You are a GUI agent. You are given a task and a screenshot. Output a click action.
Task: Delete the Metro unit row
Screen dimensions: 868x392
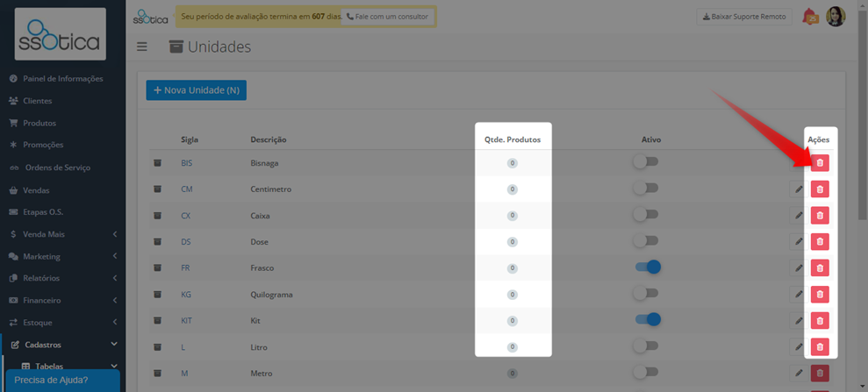pos(820,374)
